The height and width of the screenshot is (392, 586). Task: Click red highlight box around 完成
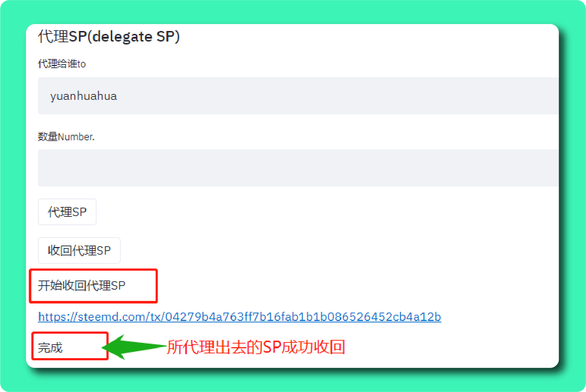(70, 346)
